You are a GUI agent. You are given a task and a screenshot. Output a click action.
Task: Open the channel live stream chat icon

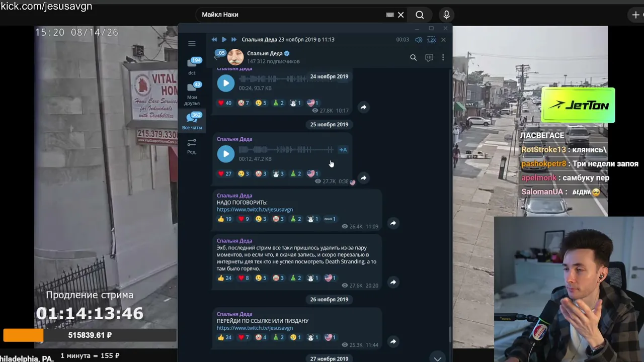(x=429, y=58)
